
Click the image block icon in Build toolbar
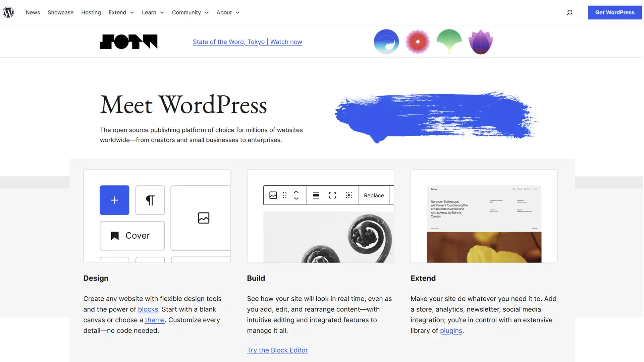pos(273,195)
